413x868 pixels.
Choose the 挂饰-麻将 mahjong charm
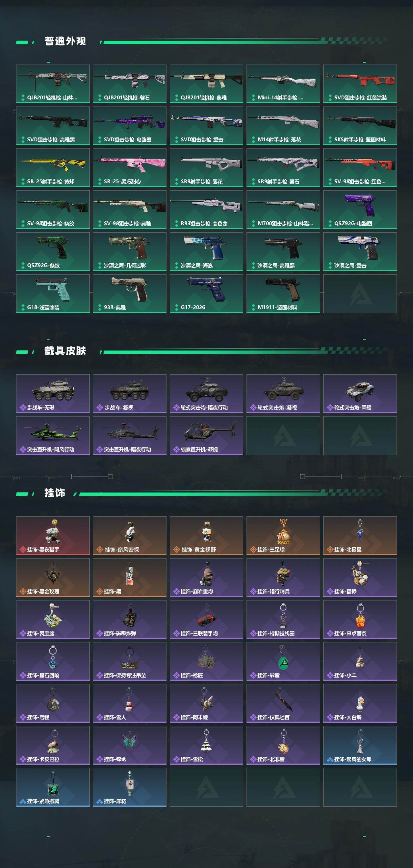click(x=130, y=787)
